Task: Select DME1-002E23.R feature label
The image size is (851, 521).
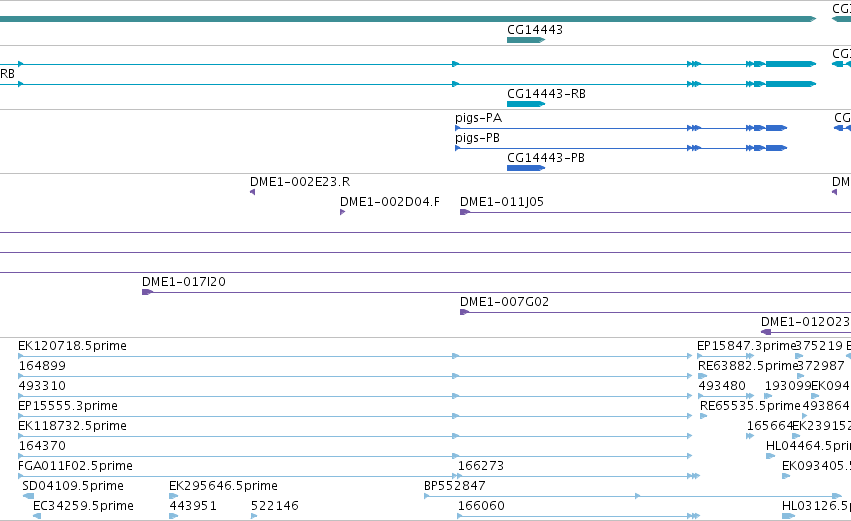Action: (300, 182)
